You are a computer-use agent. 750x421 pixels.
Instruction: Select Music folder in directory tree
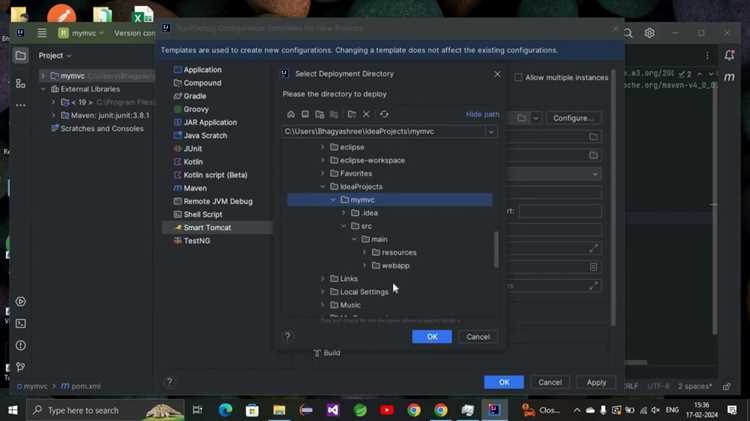350,305
